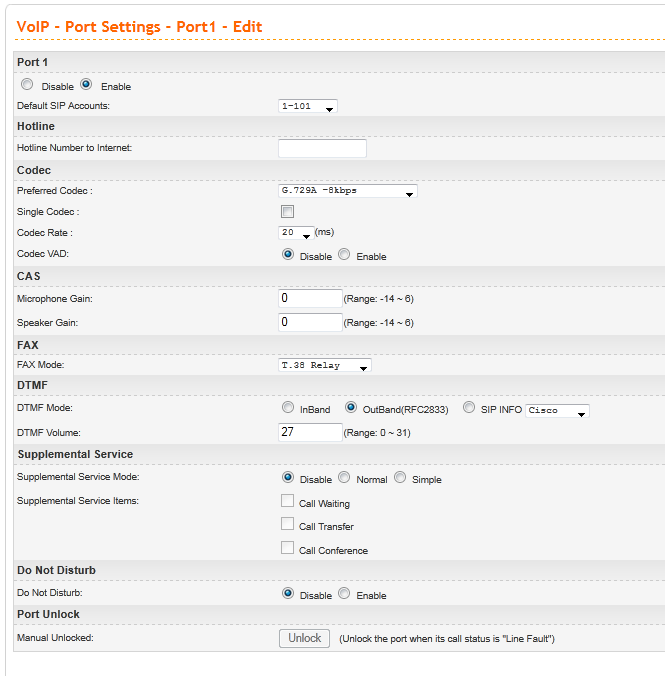
Task: Click the Hotline Number to Internet field
Action: click(x=322, y=148)
